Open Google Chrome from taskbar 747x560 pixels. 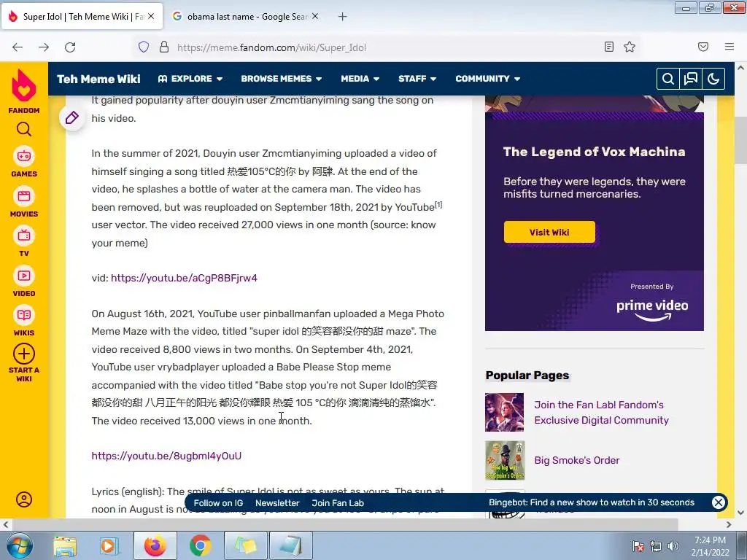(201, 545)
